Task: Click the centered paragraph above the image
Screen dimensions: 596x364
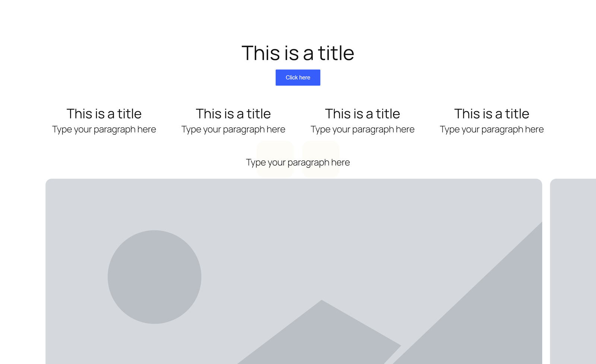Action: [298, 163]
